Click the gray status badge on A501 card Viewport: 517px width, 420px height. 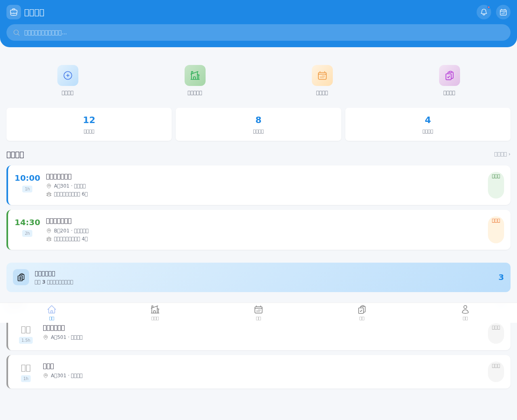pyautogui.click(x=496, y=333)
